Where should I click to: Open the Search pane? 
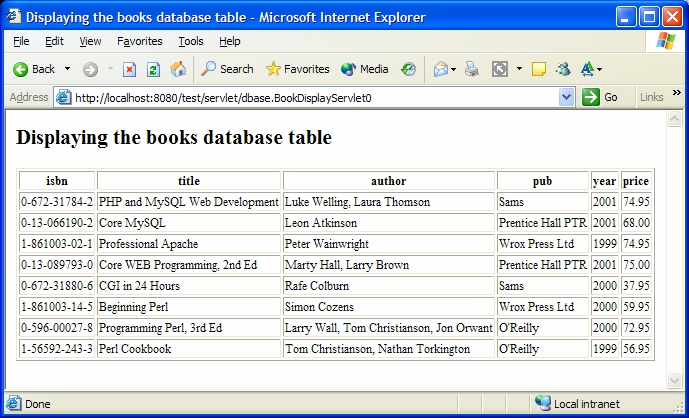point(227,69)
